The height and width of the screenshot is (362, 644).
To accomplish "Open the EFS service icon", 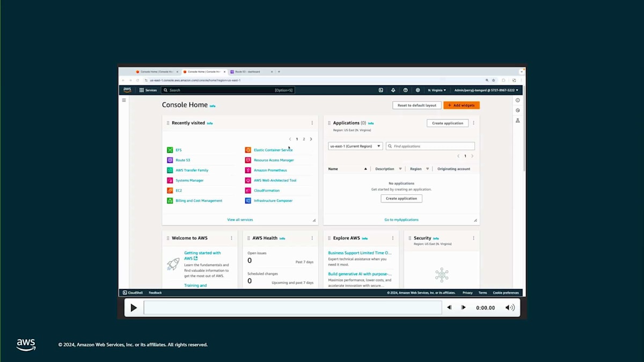I will tap(170, 150).
